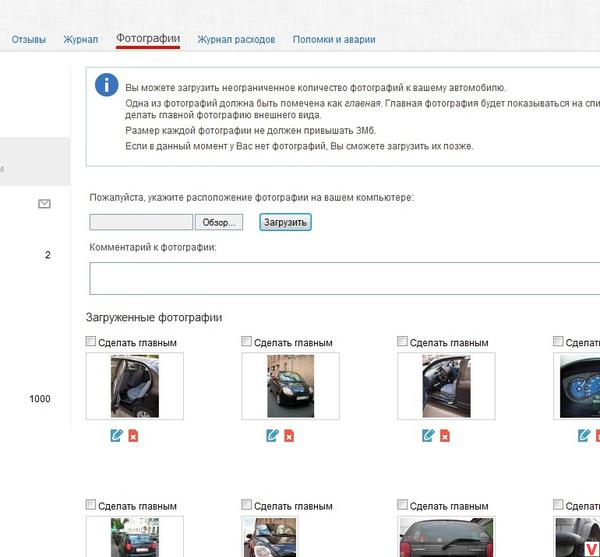600x557 pixels.
Task: Check 'Сделать главным' for the black car street photo
Action: click(x=246, y=341)
